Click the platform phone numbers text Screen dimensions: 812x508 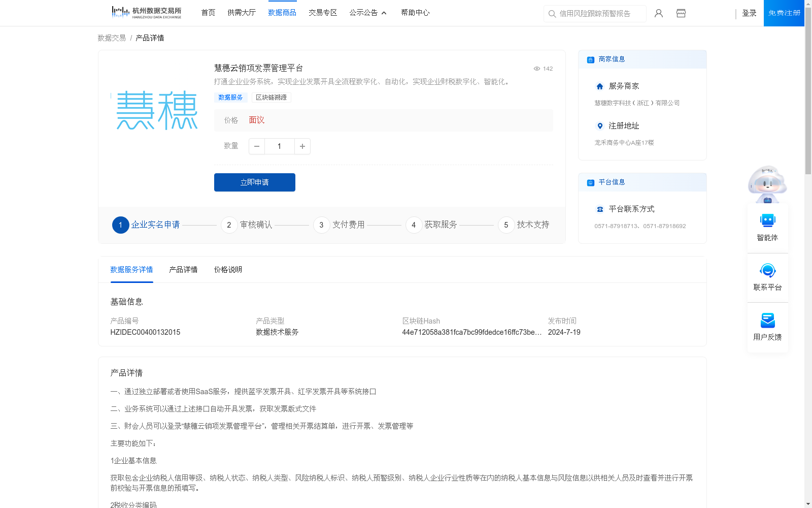point(640,226)
